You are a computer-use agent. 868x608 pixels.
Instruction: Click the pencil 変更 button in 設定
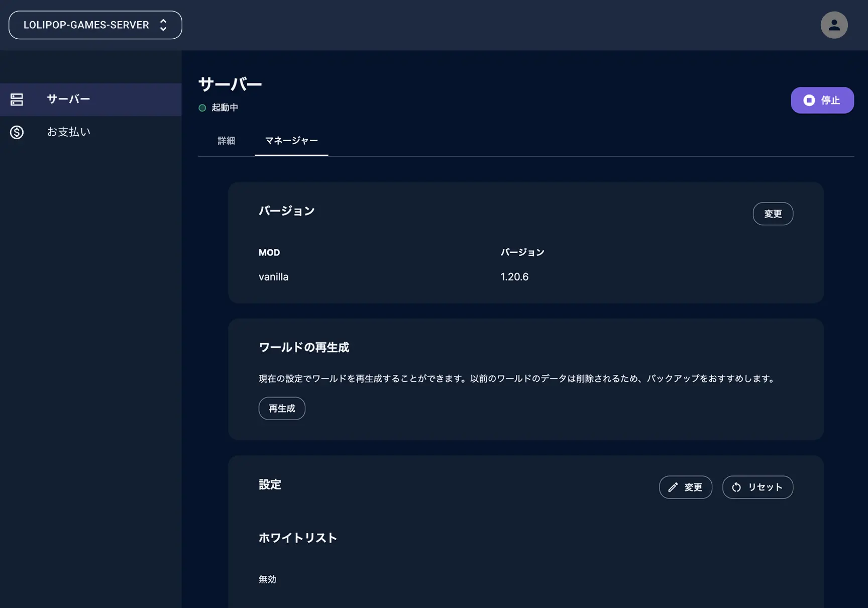pos(685,487)
